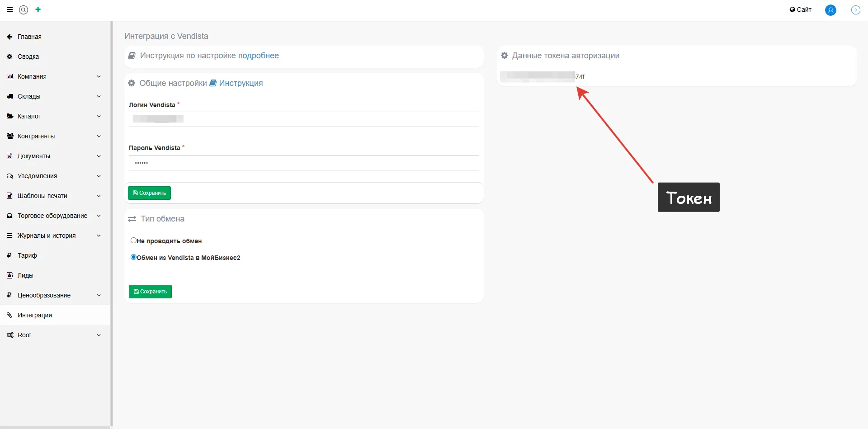Go to Сводка in the sidebar
Screen dimensions: 868x429
pos(28,57)
